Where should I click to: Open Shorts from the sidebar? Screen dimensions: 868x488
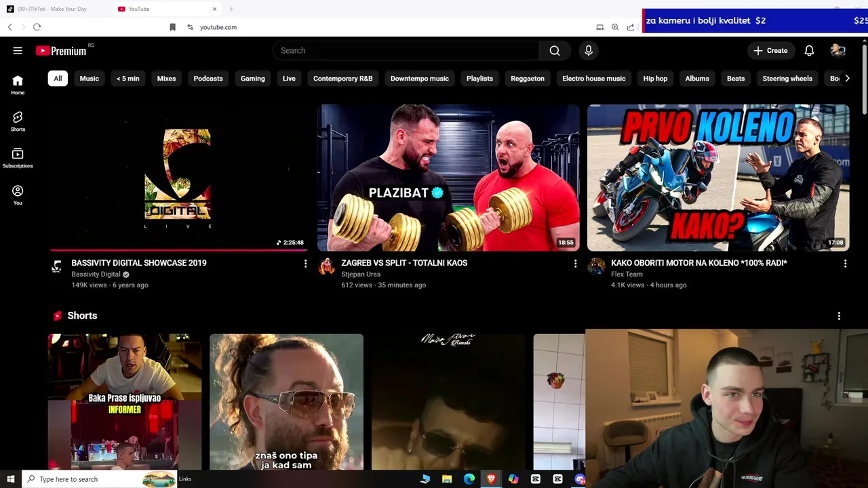click(x=18, y=121)
